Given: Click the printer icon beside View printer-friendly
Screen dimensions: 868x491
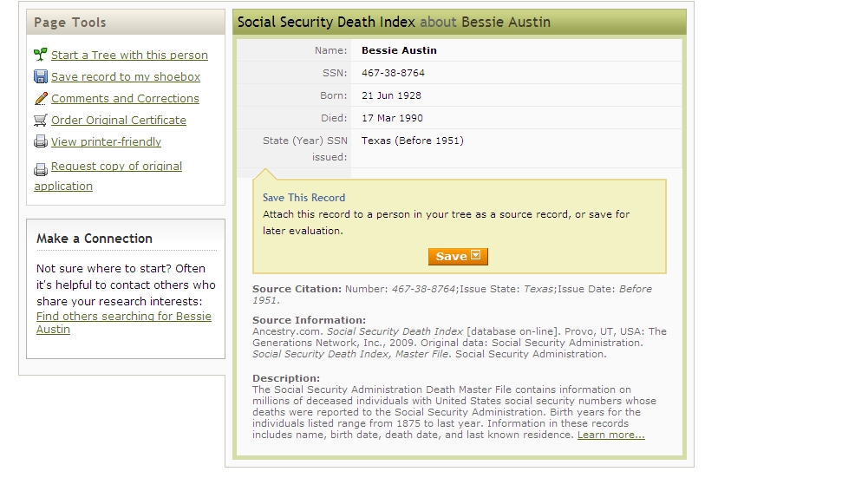Looking at the screenshot, I should [40, 142].
